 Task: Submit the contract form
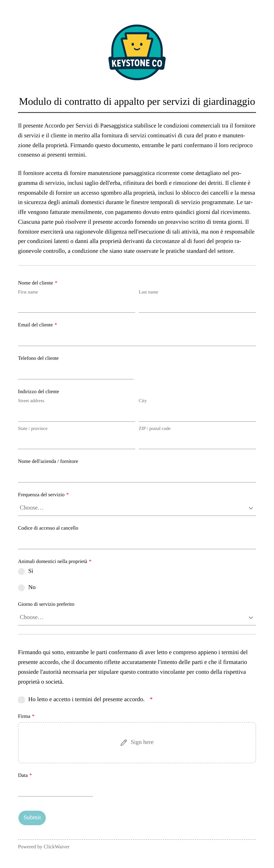click(x=32, y=818)
